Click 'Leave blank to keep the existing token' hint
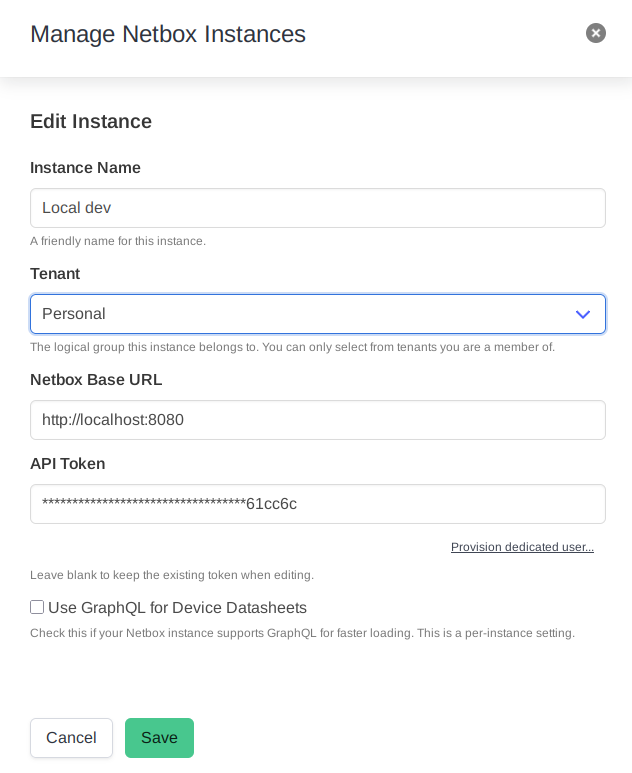 tap(172, 575)
